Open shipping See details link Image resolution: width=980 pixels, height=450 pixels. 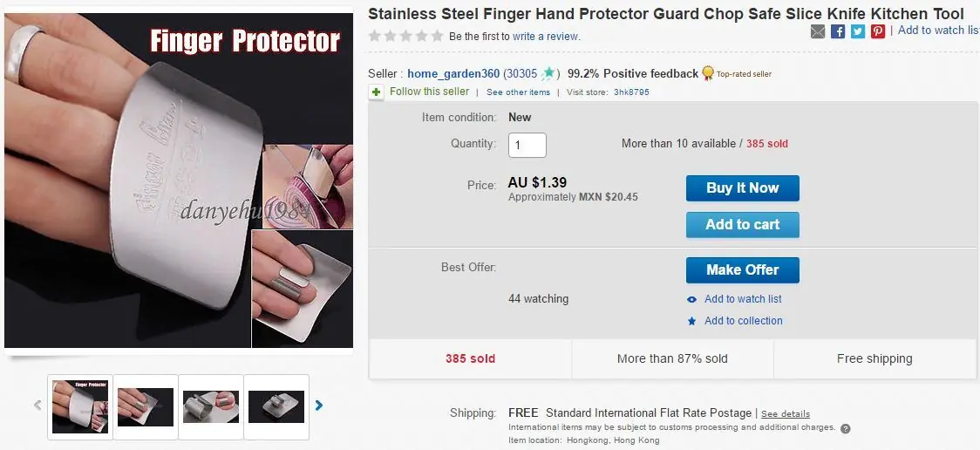click(x=786, y=413)
